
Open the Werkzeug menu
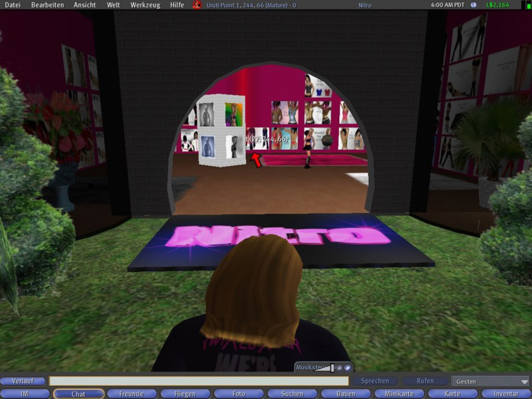point(145,5)
